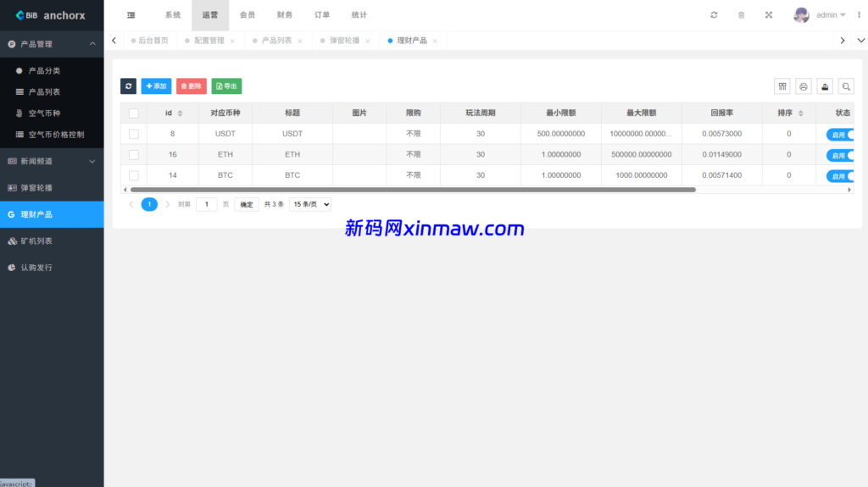This screenshot has height=487, width=868.
Task: Open 财务 top menu
Action: 285,15
